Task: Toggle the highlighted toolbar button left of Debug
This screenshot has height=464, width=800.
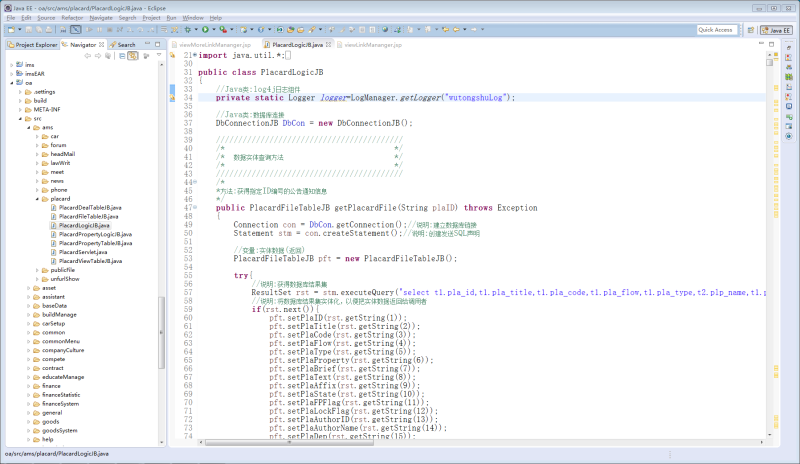Action: [x=76, y=30]
